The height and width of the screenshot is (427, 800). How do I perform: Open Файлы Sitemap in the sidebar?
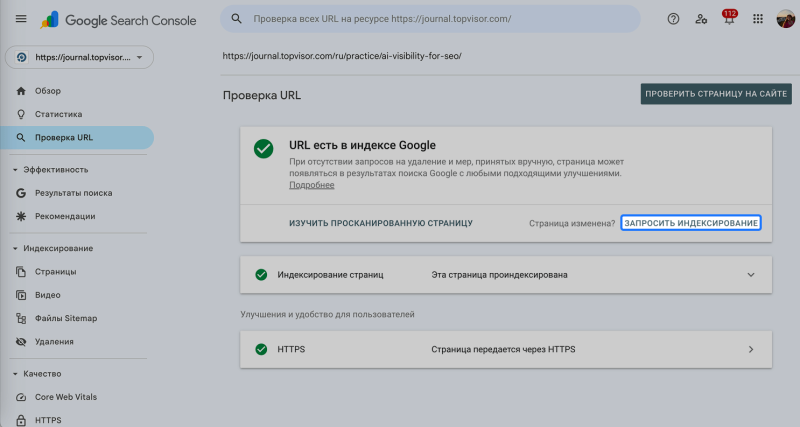pos(66,318)
